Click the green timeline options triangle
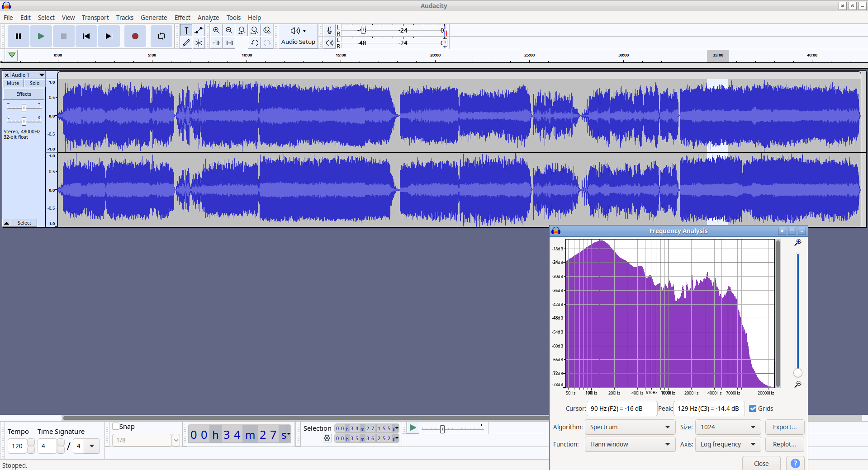 (x=12, y=55)
